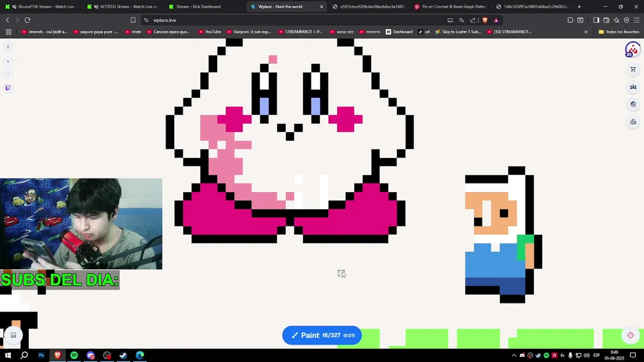This screenshot has height=362, width=644.
Task: Switch to Pin en Crochet & Bead tab
Action: click(451, 7)
